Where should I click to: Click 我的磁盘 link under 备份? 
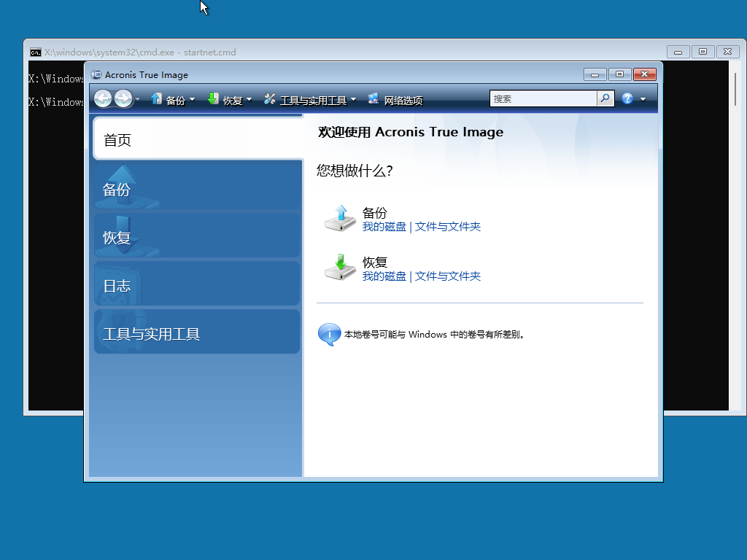pos(384,227)
